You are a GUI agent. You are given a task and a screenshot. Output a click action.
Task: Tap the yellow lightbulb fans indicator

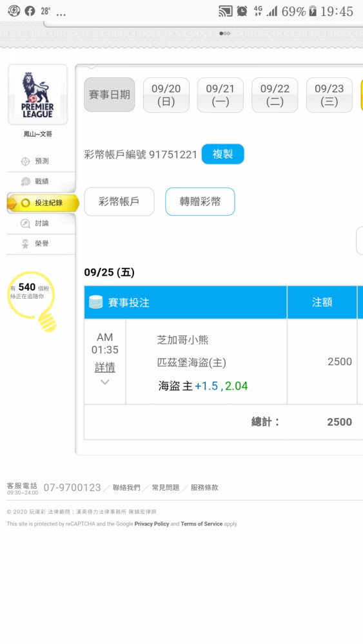32,300
